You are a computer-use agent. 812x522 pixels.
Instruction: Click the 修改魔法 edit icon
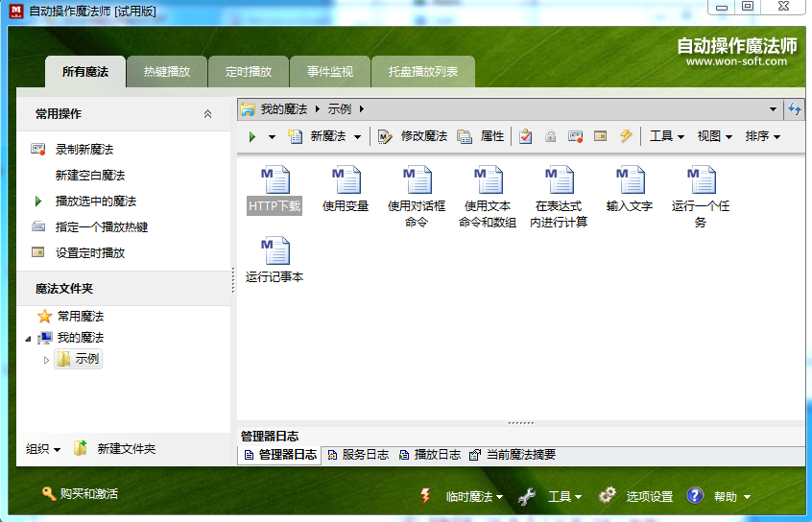pyautogui.click(x=385, y=136)
